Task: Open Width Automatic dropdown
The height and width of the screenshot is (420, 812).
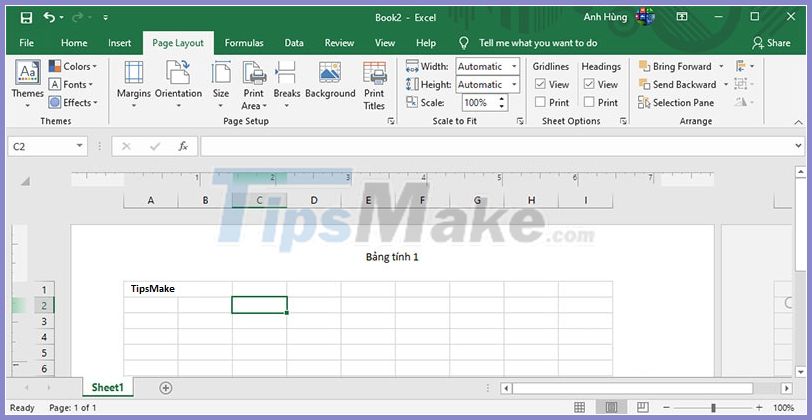Action: (514, 66)
